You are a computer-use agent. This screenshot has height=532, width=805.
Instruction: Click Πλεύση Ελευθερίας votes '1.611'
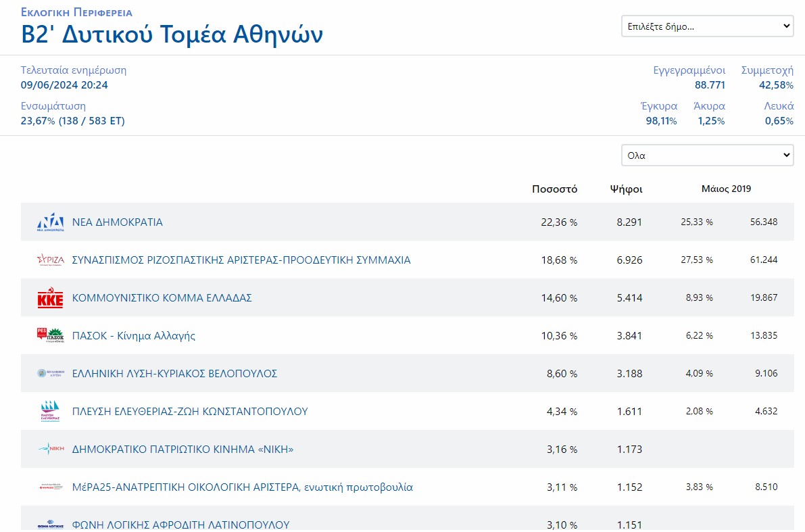coord(629,412)
